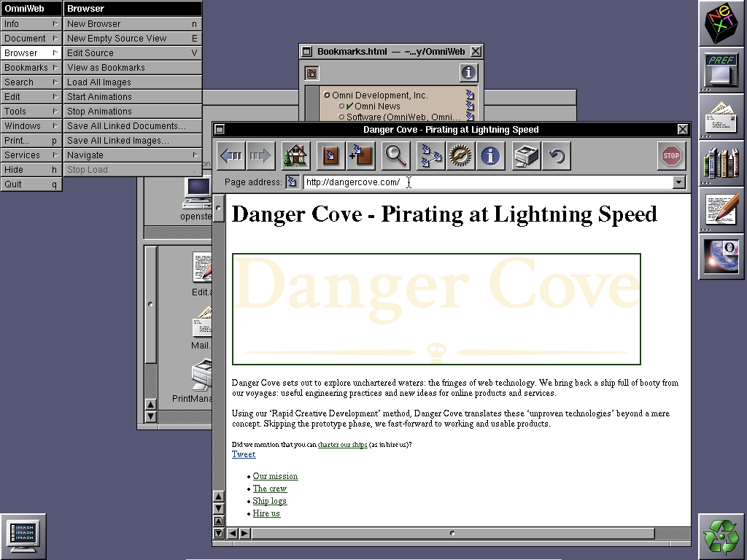Open the OmniWeb globe icon in the dock
This screenshot has width=747, height=560.
(721, 256)
